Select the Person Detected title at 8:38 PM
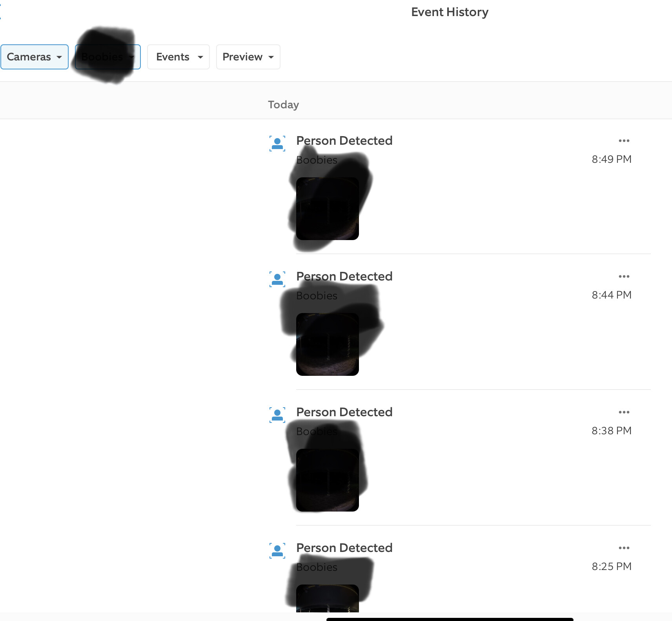 click(x=344, y=412)
